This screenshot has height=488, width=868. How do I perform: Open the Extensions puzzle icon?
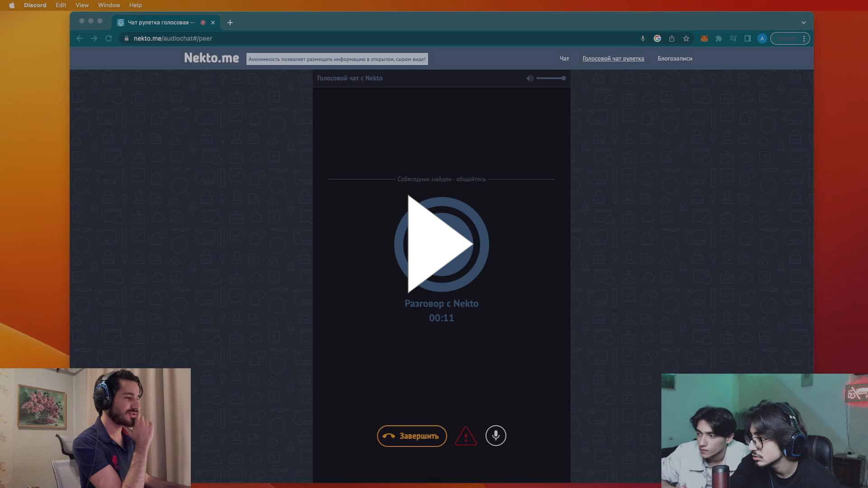[718, 39]
